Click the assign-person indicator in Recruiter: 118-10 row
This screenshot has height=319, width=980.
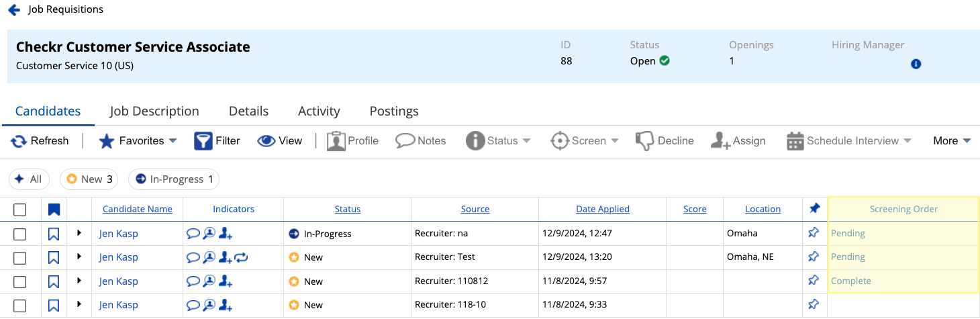tap(226, 306)
